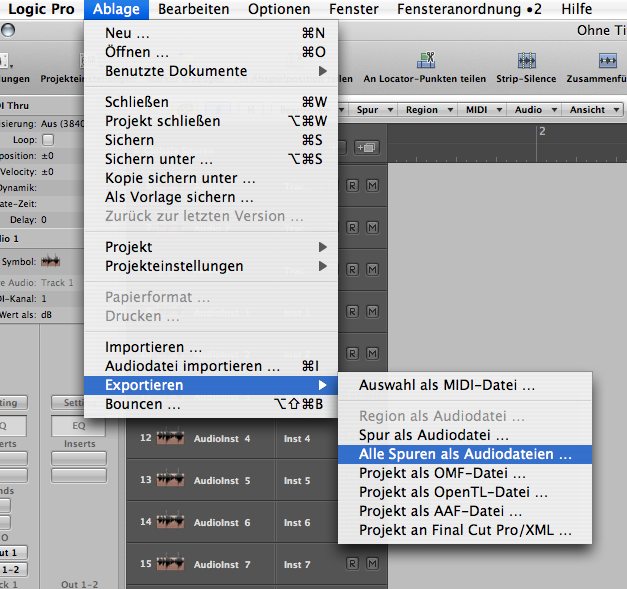627x589 pixels.
Task: Select Projekt schließen menu item
Action: click(x=211, y=121)
